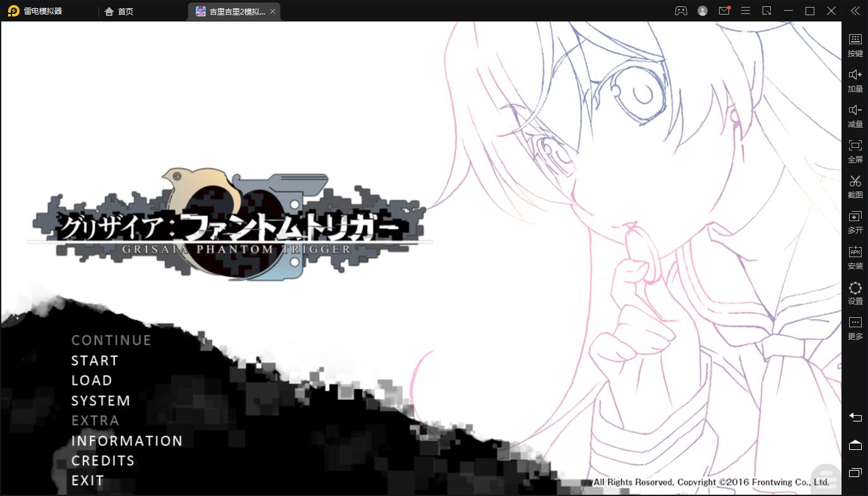
Task: View the CREDITS entry
Action: coord(103,461)
